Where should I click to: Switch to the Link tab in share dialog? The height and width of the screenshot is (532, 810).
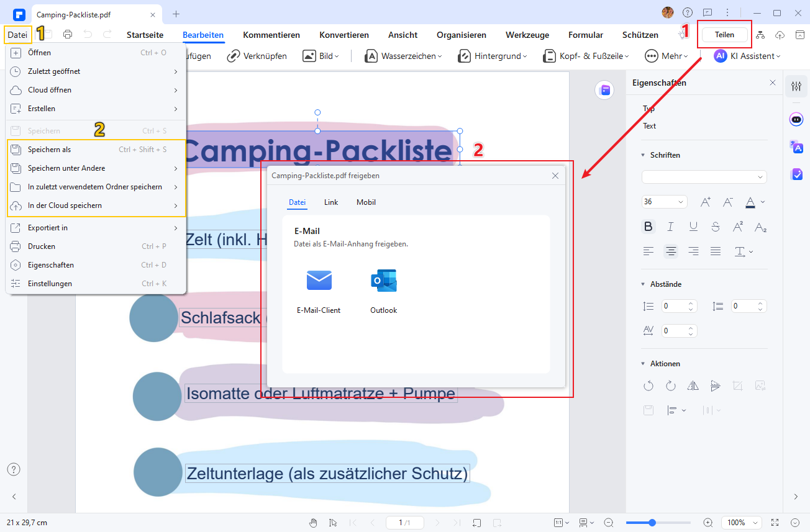pos(331,202)
